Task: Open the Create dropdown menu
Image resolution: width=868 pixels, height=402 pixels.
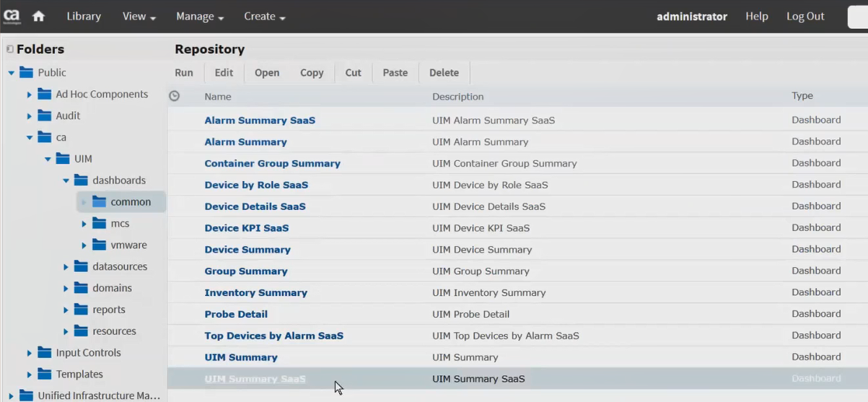Action: click(x=264, y=17)
